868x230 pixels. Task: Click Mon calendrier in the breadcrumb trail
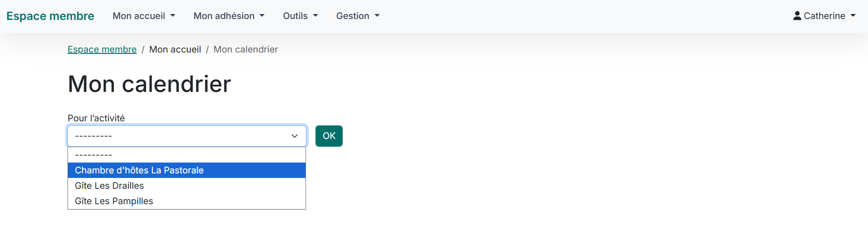coord(246,49)
